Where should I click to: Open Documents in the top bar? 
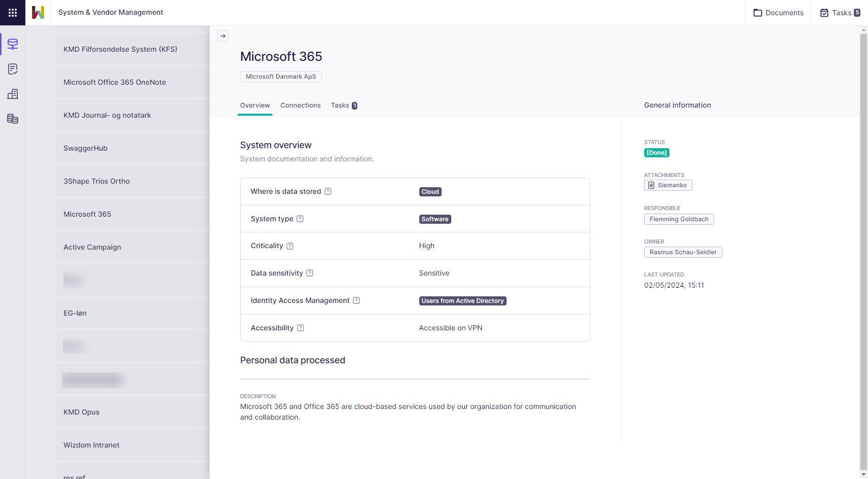[x=778, y=13]
